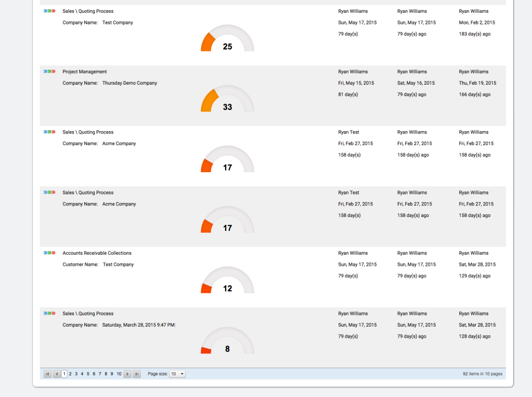Click the '81 day(s)' value
Image resolution: width=532 pixels, height=397 pixels.
coord(348,95)
